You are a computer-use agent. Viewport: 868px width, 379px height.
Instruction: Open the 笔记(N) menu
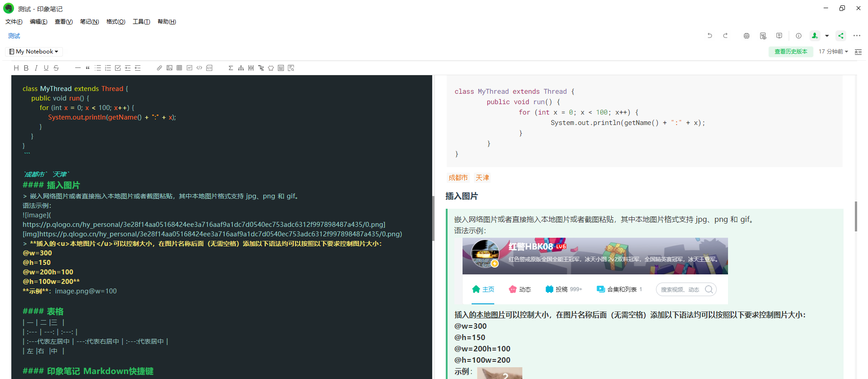pos(89,22)
